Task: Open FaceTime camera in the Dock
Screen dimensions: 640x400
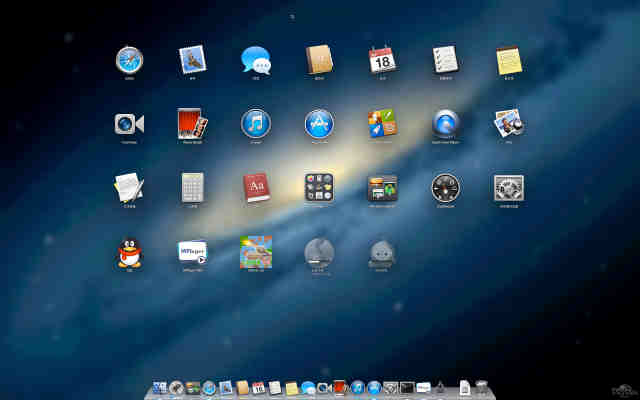Action: click(324, 387)
